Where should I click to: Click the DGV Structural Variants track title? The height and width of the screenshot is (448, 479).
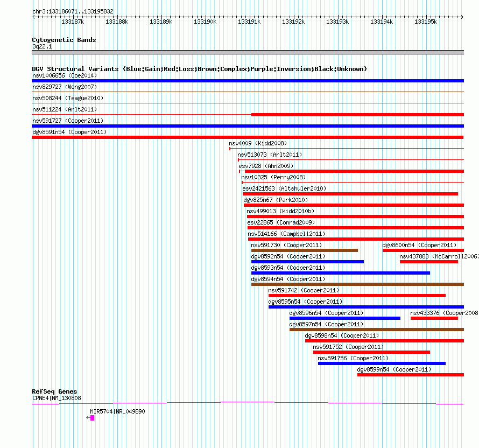point(200,69)
